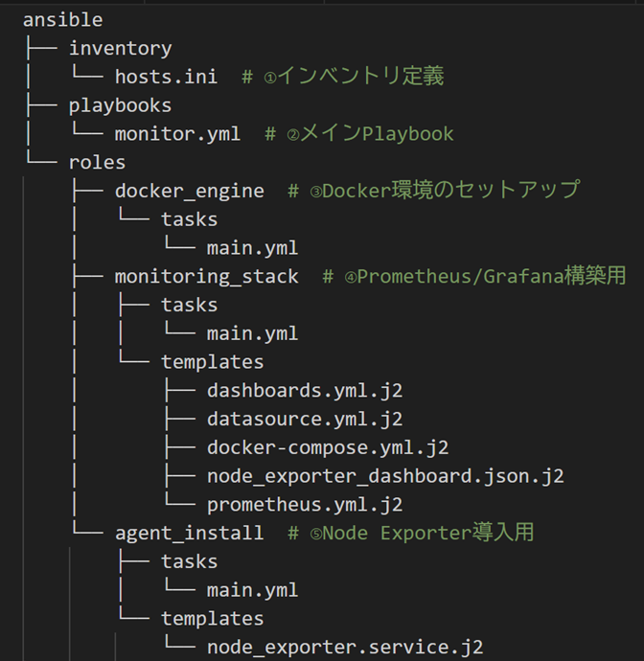
Task: Select the inventory folder entry
Action: click(x=120, y=48)
